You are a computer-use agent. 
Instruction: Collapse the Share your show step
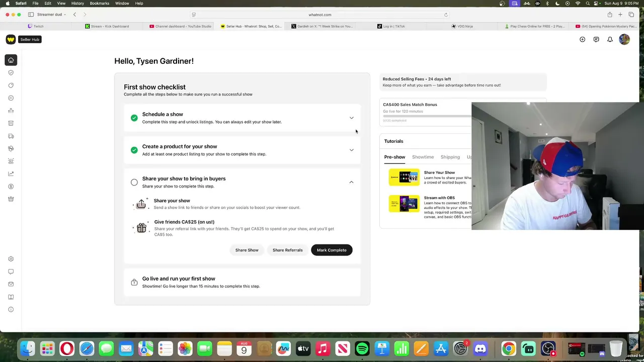point(352,182)
